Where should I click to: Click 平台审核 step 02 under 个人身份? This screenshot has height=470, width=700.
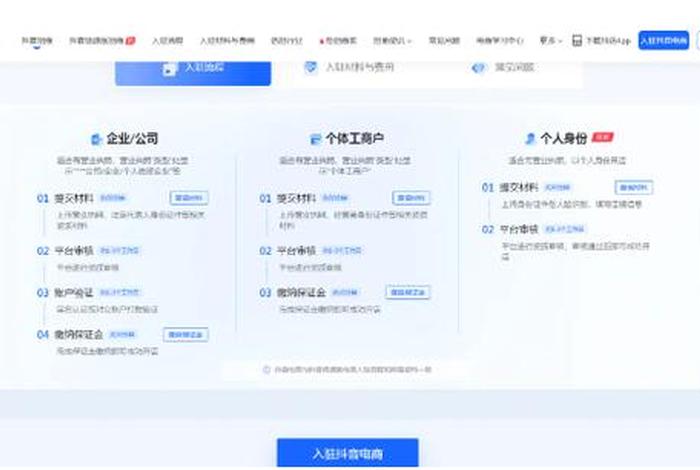(x=519, y=229)
